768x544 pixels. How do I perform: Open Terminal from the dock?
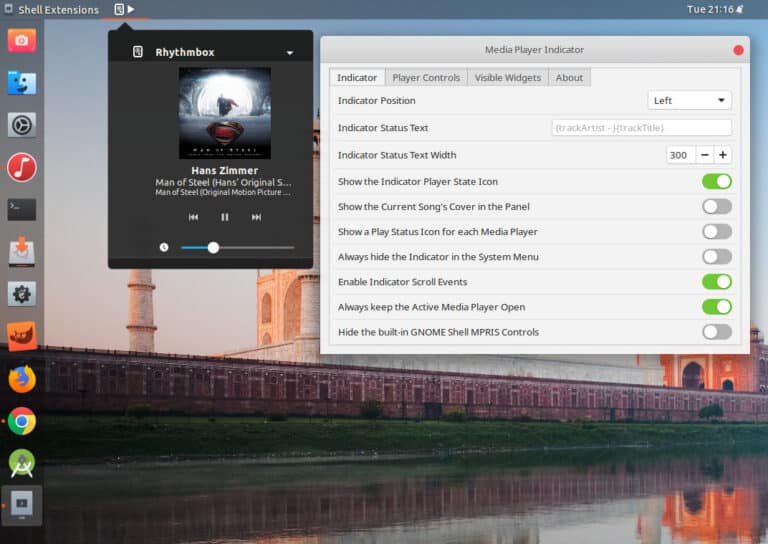click(x=22, y=209)
